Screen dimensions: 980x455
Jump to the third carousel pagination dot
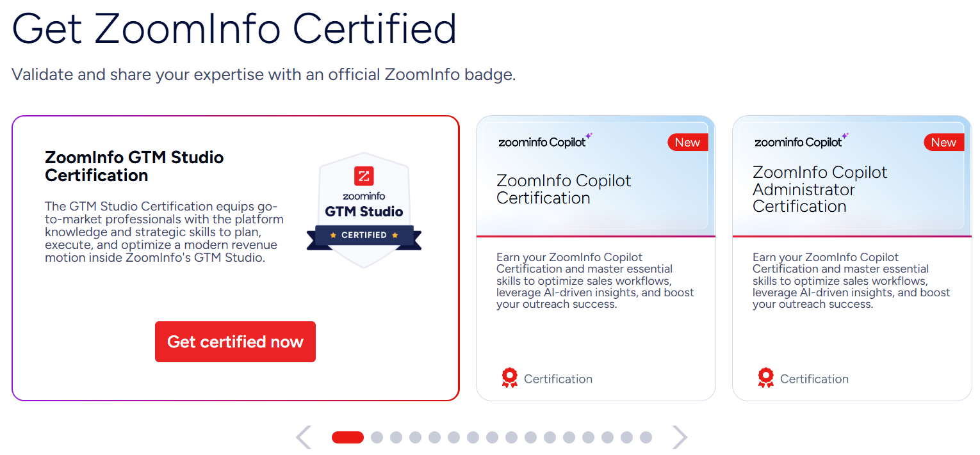click(396, 437)
